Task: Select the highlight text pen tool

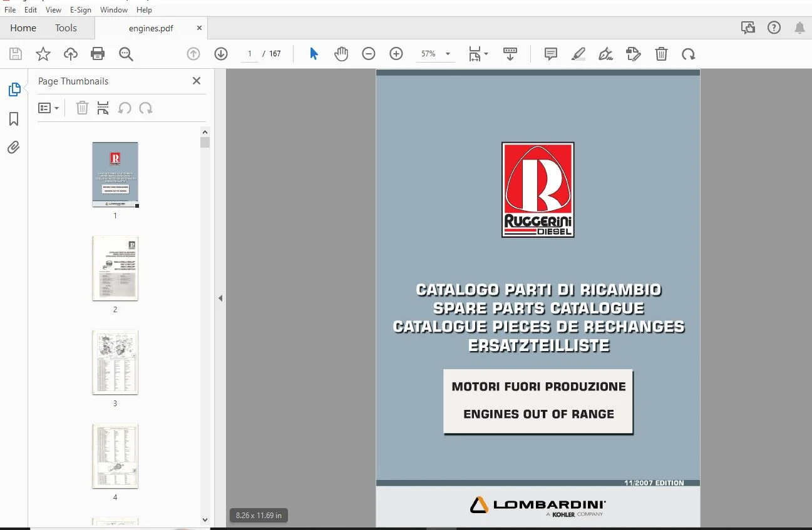Action: 578,54
